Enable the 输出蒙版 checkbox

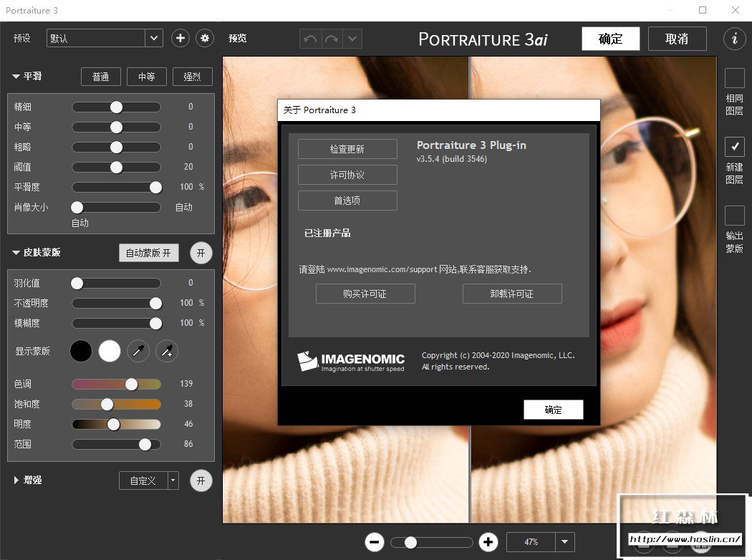point(734,216)
